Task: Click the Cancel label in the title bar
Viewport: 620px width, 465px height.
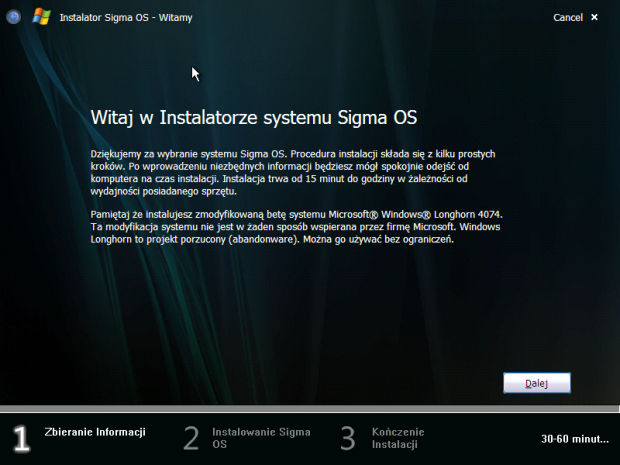Action: (x=568, y=17)
